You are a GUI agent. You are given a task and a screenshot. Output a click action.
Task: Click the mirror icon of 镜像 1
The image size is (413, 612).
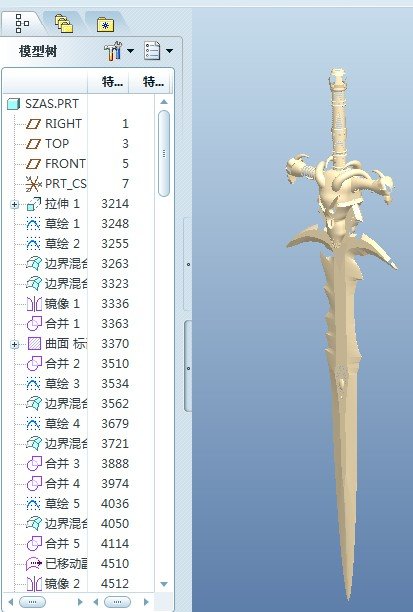click(34, 304)
